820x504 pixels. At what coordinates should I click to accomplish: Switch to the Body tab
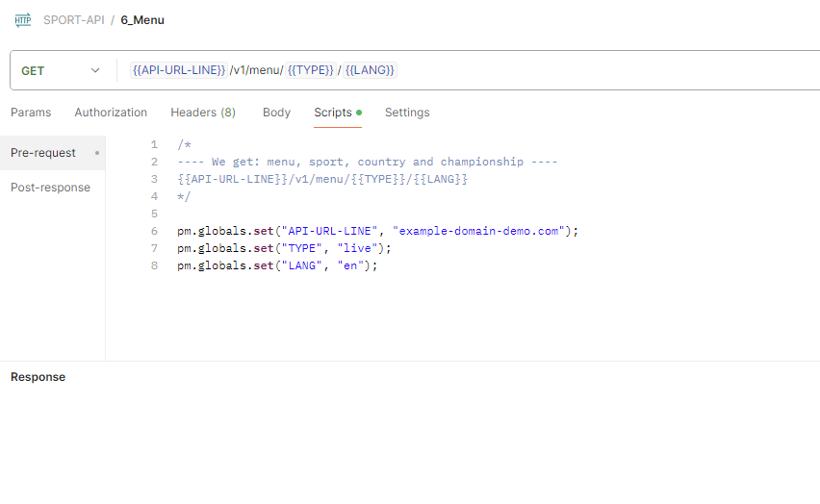(276, 113)
